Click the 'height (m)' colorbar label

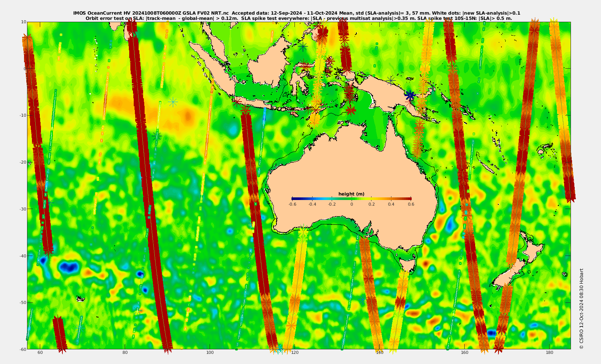click(351, 194)
